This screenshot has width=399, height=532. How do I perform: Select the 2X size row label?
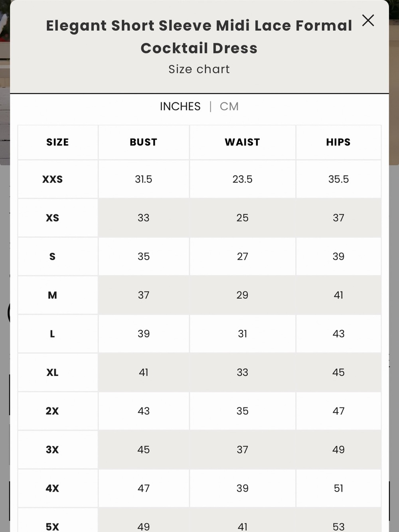click(52, 411)
